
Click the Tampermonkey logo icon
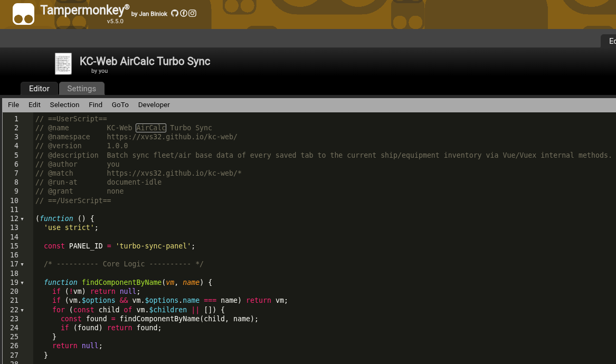[24, 14]
